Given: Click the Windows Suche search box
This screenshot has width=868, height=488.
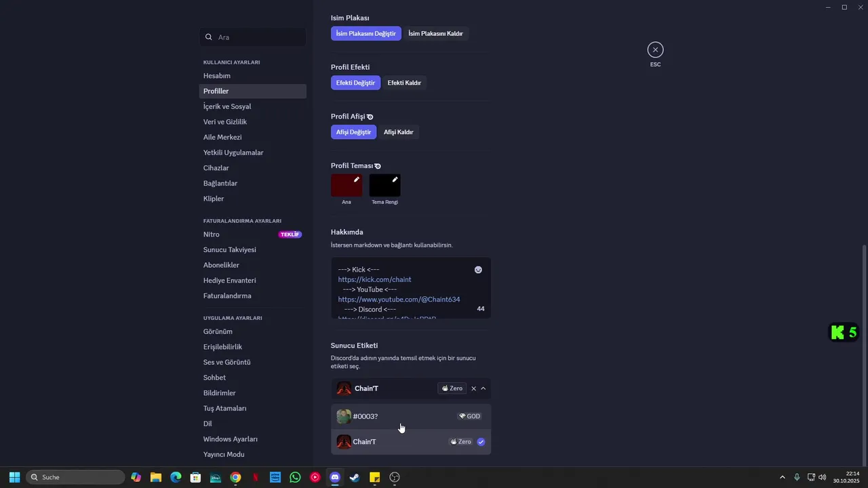Looking at the screenshot, I should point(75,477).
